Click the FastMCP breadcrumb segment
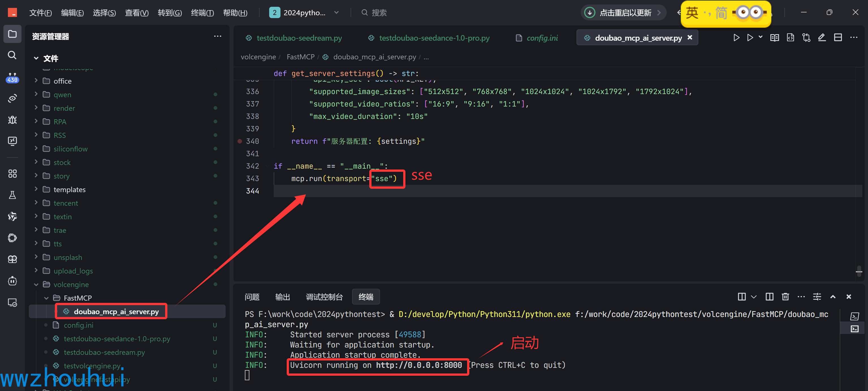This screenshot has height=391, width=868. tap(300, 57)
